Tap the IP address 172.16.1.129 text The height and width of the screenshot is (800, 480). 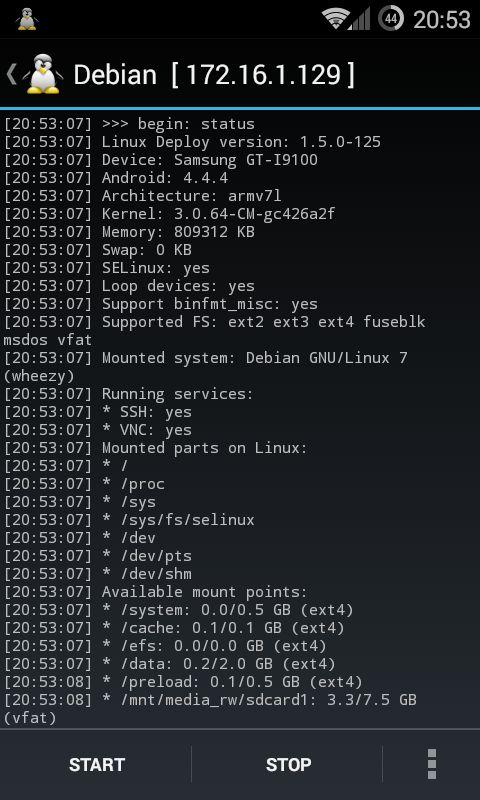tap(263, 74)
